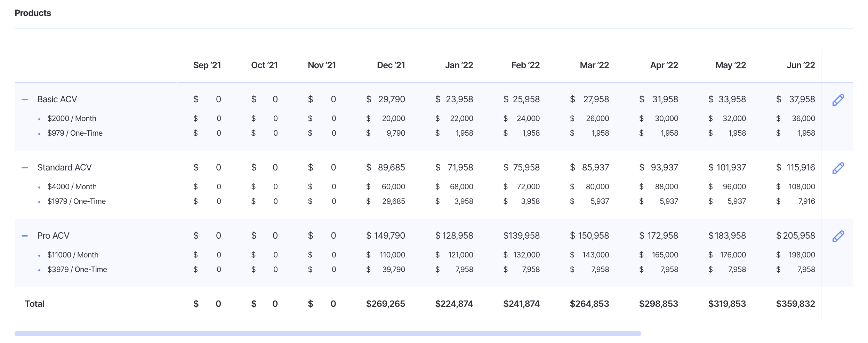Select the Sep '21 column header
Screen dimensions: 868x343
click(x=207, y=65)
